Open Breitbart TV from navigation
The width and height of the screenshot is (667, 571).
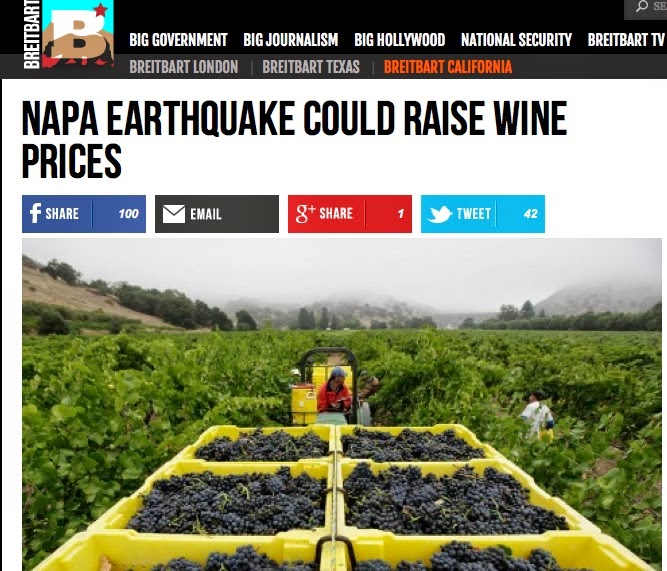(626, 40)
